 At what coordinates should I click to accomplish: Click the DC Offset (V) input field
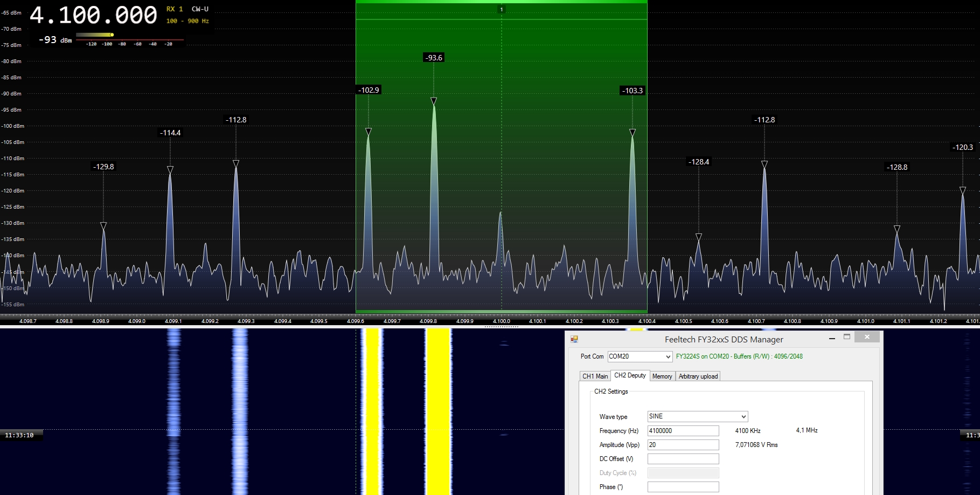point(683,459)
